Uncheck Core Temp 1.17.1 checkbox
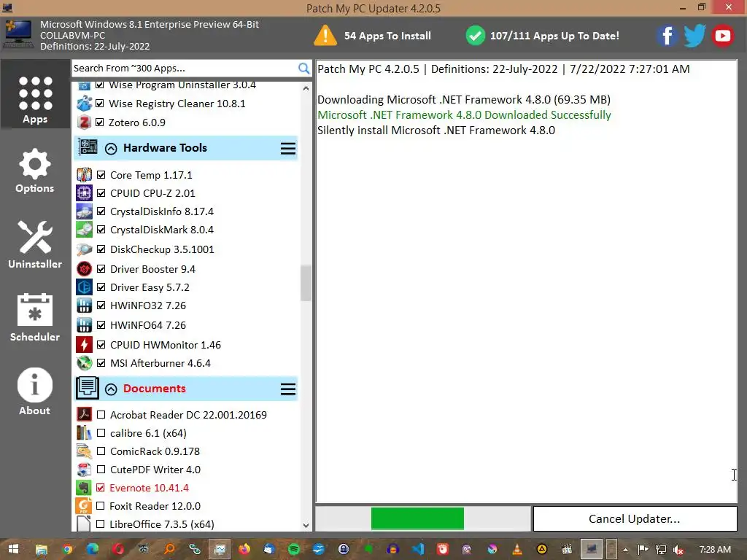 coord(101,175)
